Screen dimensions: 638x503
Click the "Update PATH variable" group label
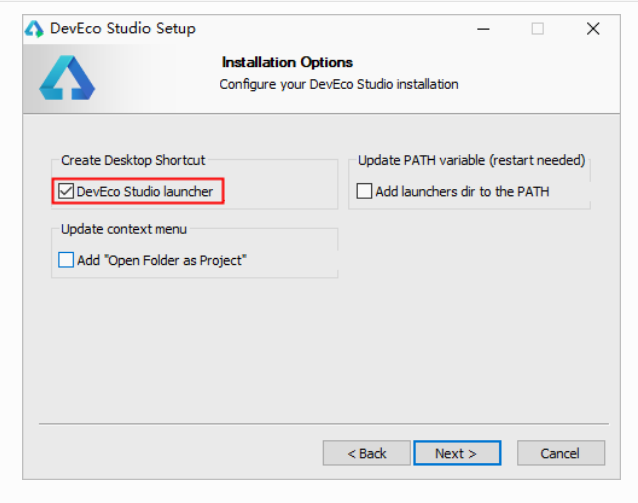(471, 160)
